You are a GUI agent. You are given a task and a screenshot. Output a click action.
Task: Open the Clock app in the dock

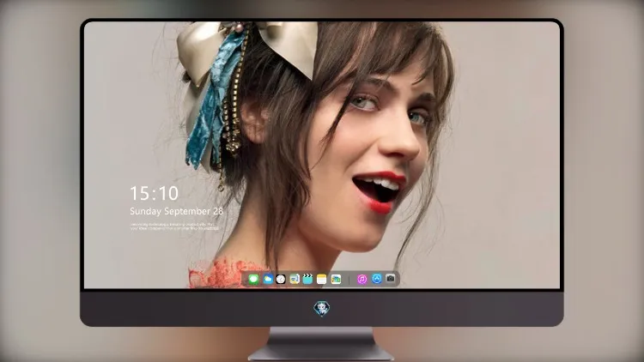(x=281, y=280)
